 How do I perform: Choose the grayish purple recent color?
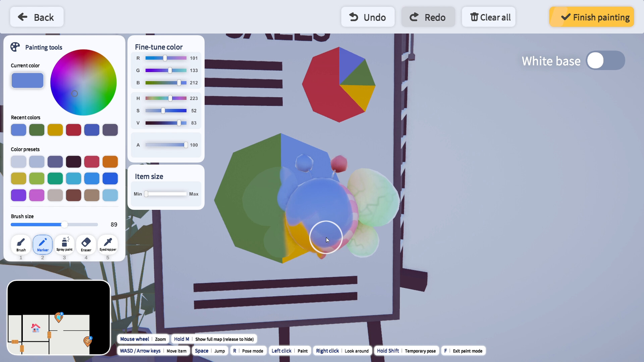110,130
